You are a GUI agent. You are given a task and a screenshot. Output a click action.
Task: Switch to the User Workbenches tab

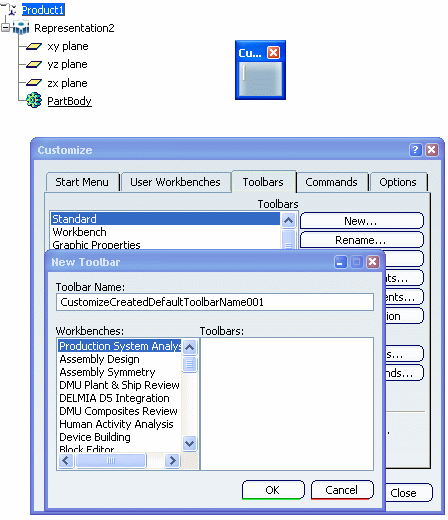[x=175, y=182]
